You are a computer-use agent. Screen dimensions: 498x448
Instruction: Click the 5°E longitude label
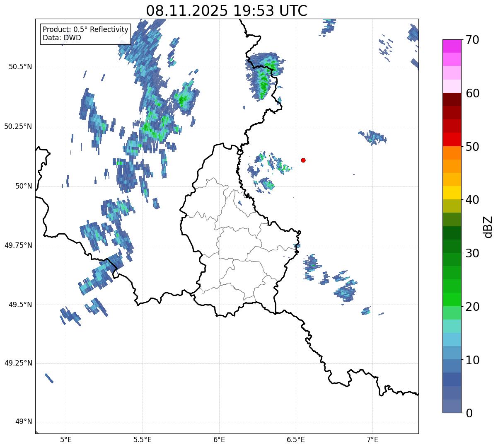coord(66,440)
